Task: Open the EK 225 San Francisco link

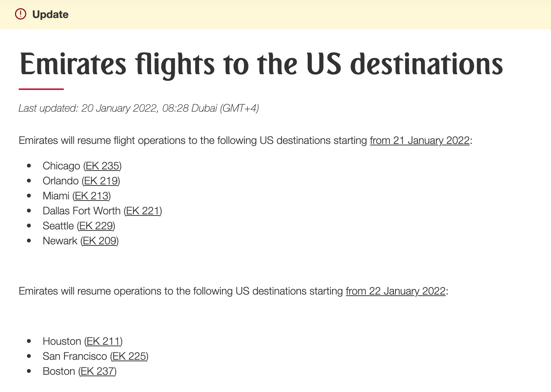Action: pos(129,356)
